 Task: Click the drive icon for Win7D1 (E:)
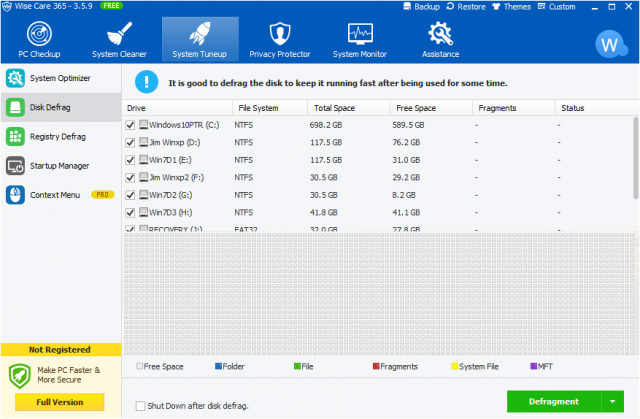point(143,160)
